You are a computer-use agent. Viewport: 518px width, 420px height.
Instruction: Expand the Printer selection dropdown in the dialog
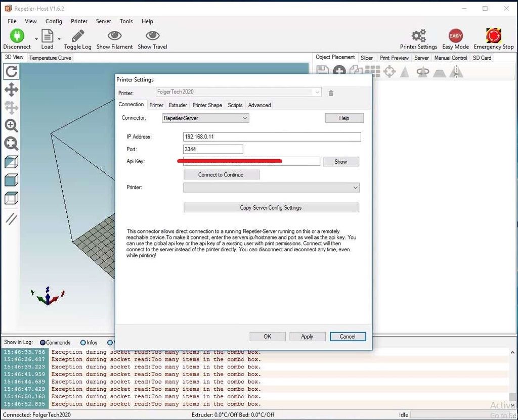coord(356,187)
